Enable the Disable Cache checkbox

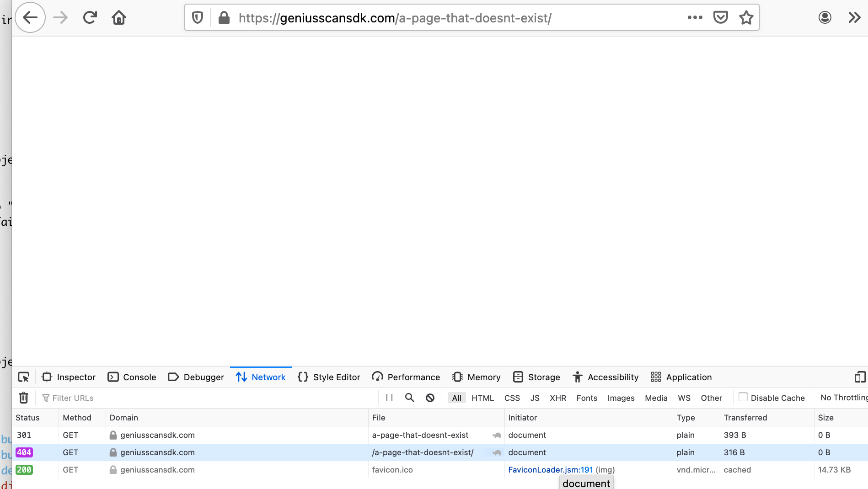pyautogui.click(x=743, y=397)
